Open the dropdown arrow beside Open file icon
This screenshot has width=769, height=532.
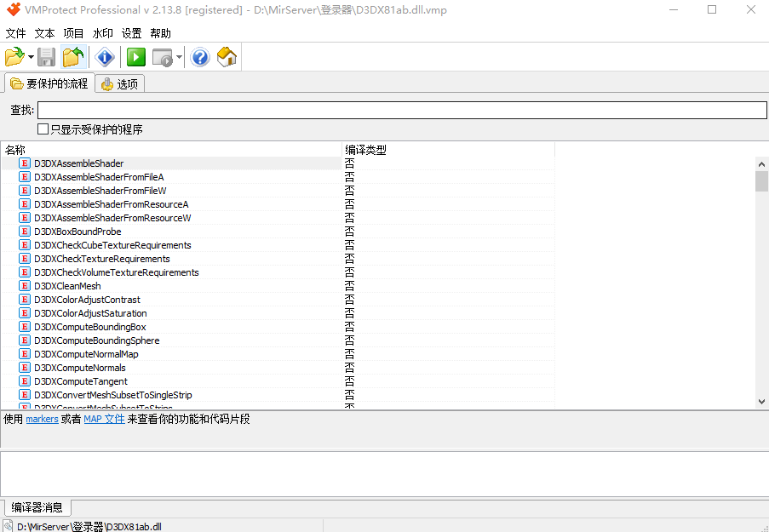pos(31,57)
